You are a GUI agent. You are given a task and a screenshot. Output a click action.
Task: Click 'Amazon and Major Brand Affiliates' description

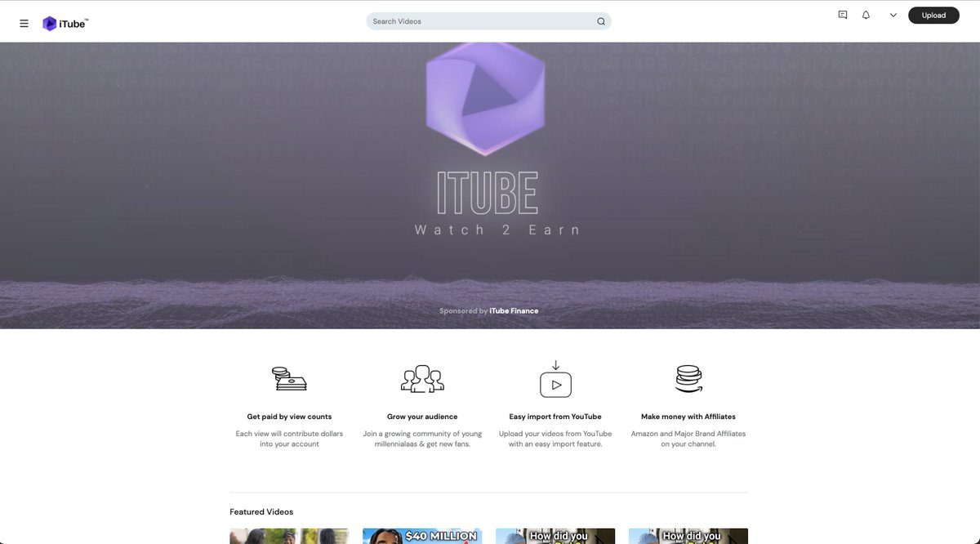688,439
